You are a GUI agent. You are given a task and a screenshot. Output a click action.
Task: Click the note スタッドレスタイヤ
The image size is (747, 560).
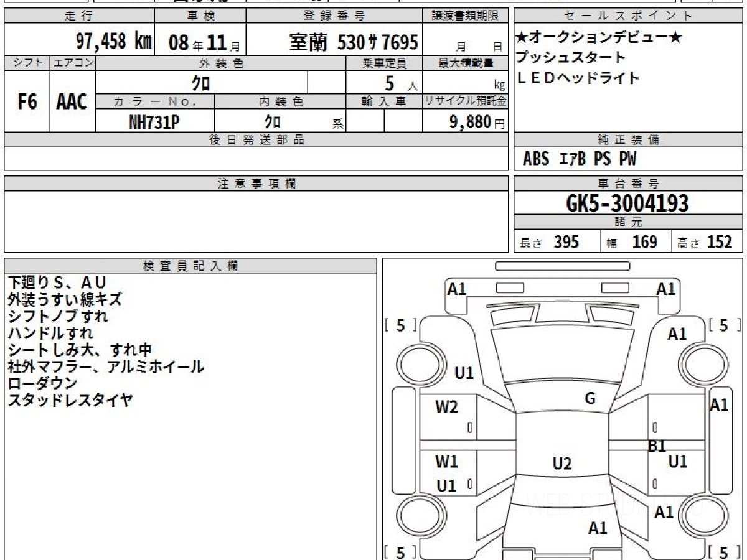(x=70, y=401)
